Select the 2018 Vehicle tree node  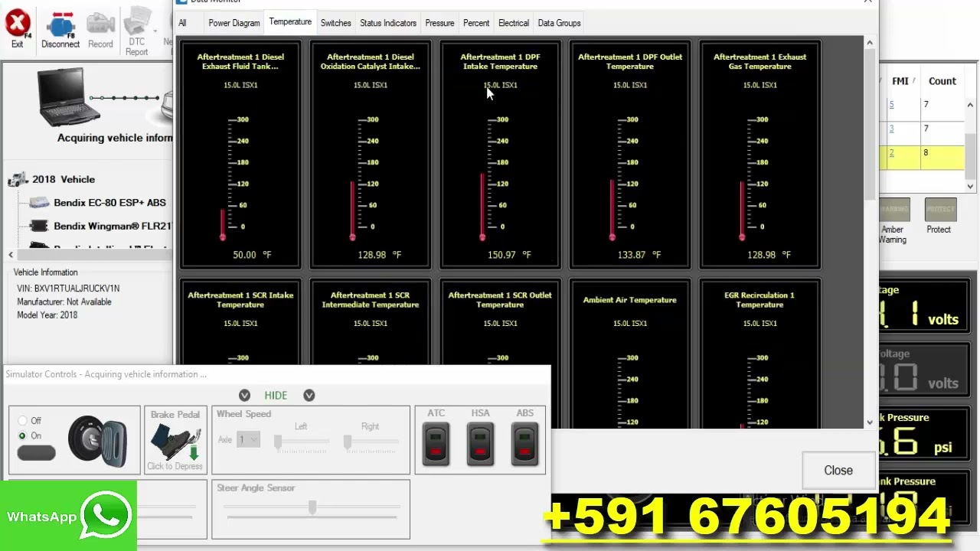[64, 179]
